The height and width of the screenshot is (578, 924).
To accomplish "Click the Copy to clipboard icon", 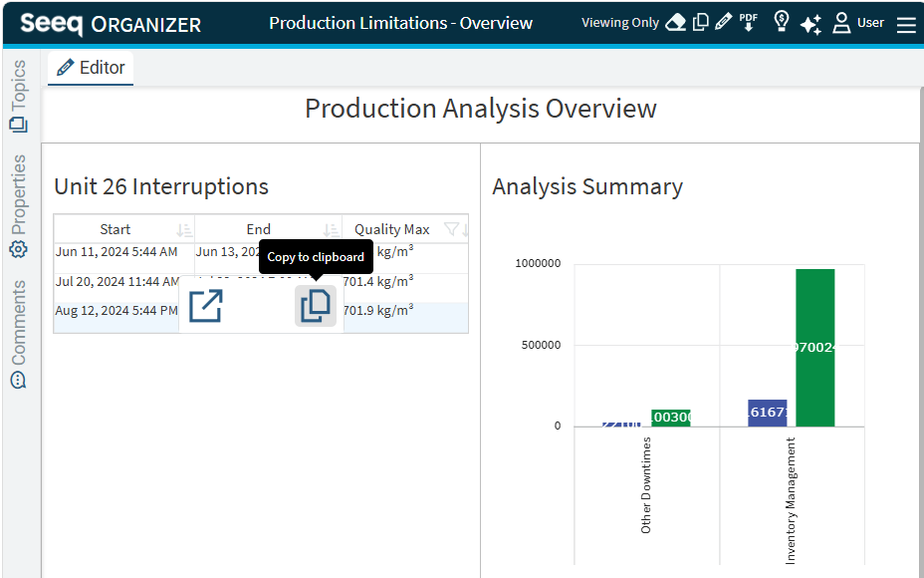I will click(316, 306).
